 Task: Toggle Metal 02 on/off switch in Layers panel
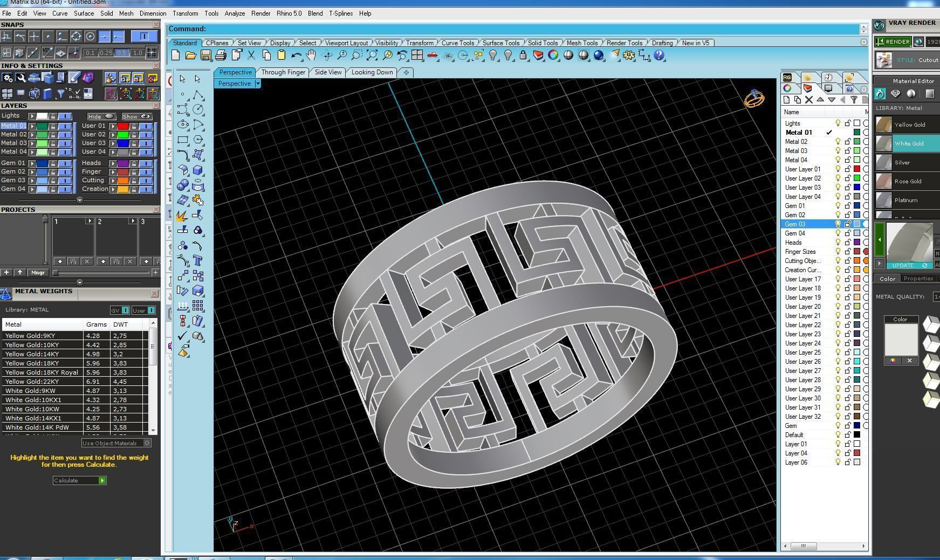tap(65, 134)
